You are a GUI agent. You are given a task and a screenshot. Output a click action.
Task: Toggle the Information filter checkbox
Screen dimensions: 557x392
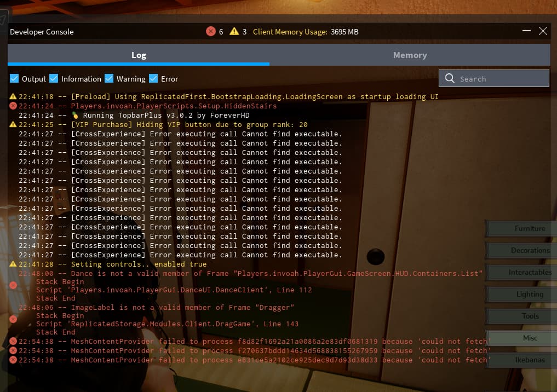(54, 78)
